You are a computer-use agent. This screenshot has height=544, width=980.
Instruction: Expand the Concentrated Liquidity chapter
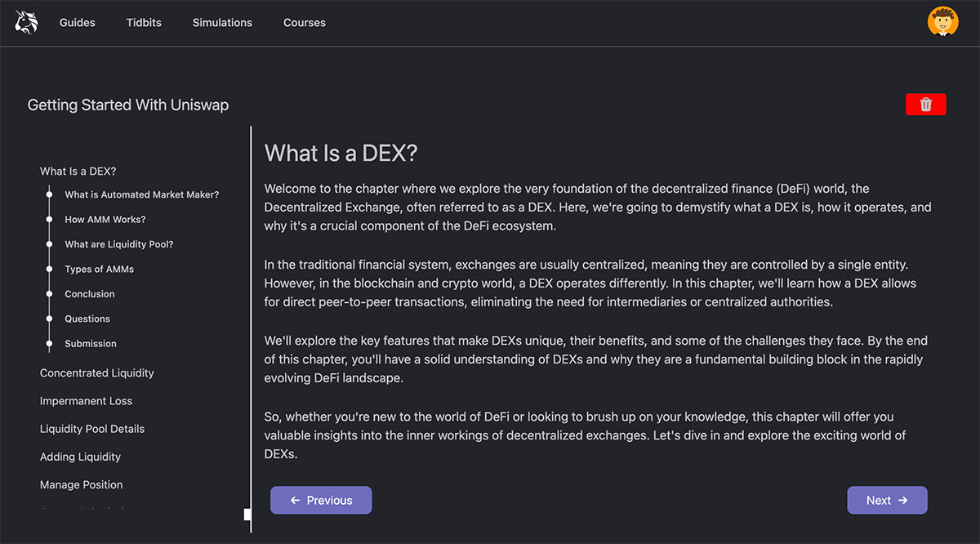(x=97, y=373)
